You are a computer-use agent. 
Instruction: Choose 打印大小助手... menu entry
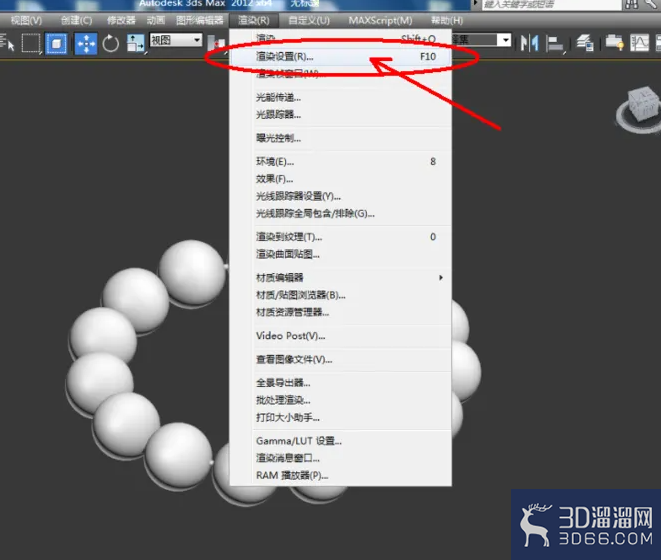[x=341, y=417]
